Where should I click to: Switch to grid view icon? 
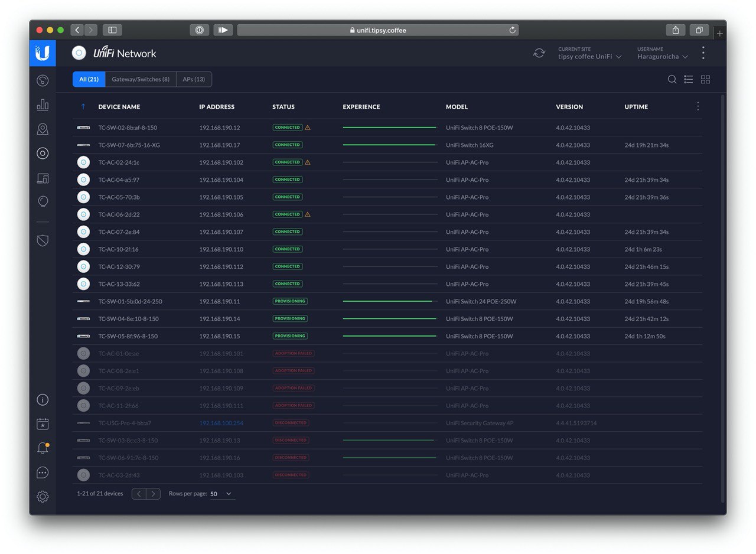pyautogui.click(x=705, y=79)
